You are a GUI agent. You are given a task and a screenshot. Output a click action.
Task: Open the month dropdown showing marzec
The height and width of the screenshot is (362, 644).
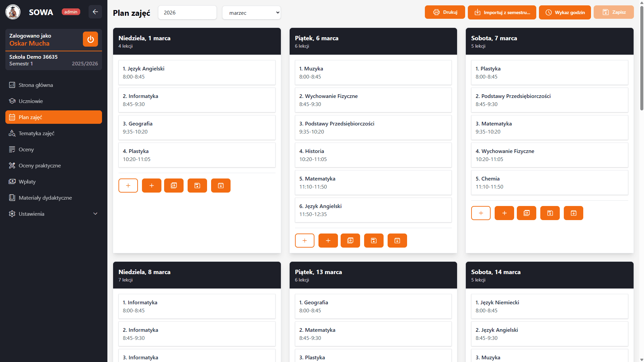click(251, 12)
